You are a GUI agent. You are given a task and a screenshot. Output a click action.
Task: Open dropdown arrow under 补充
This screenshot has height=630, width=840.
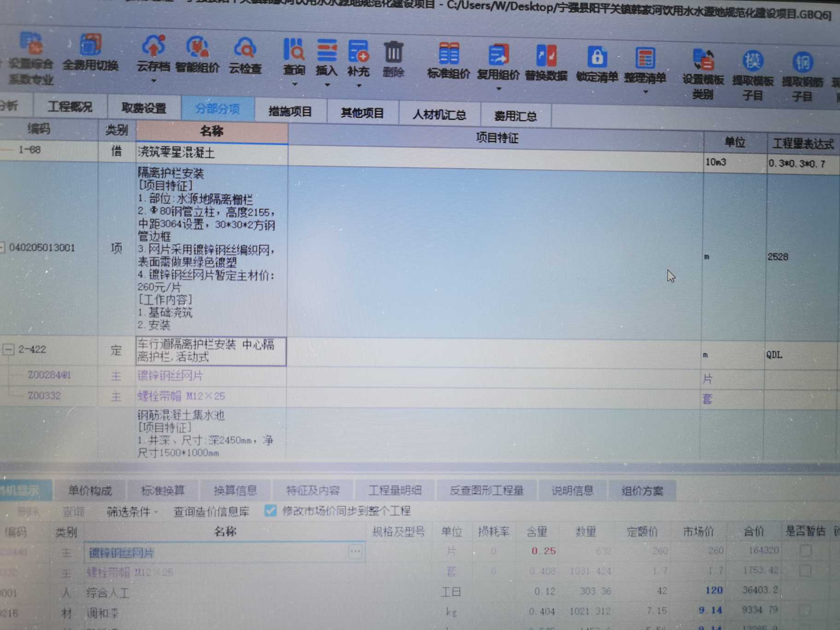point(359,86)
